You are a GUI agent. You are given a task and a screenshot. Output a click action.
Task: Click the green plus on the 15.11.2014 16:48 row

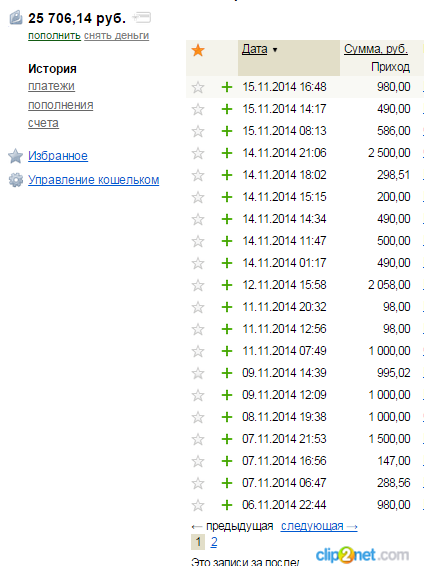tap(227, 87)
